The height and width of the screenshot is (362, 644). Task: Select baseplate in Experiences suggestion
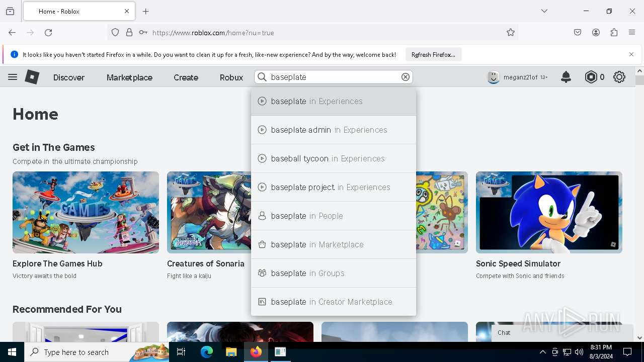[334, 101]
